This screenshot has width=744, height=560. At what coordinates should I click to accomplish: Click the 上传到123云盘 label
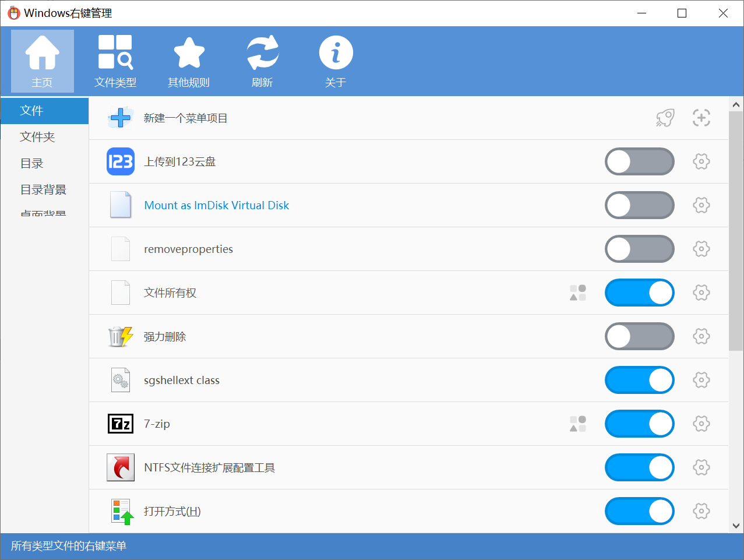(180, 161)
